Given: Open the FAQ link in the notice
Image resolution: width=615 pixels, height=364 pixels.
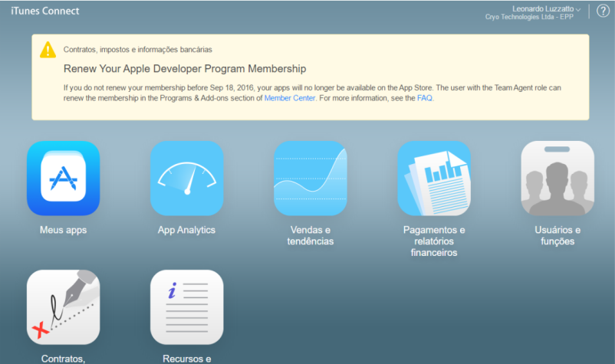Looking at the screenshot, I should pyautogui.click(x=425, y=98).
